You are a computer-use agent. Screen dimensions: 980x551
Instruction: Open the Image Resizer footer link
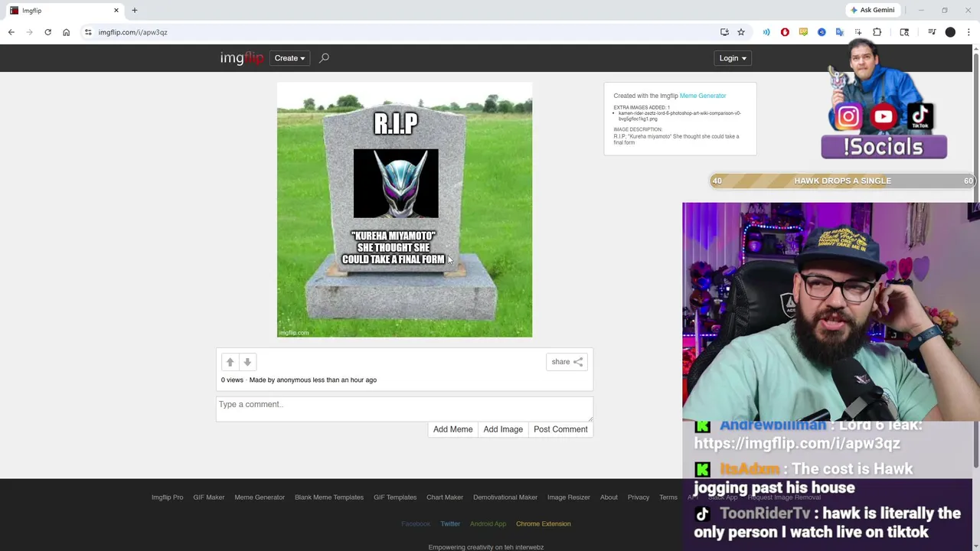[x=569, y=497]
